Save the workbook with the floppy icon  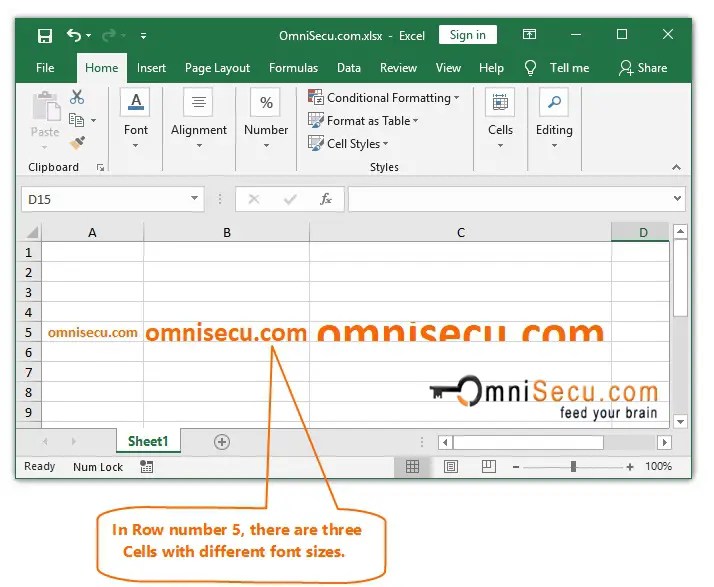click(x=45, y=36)
